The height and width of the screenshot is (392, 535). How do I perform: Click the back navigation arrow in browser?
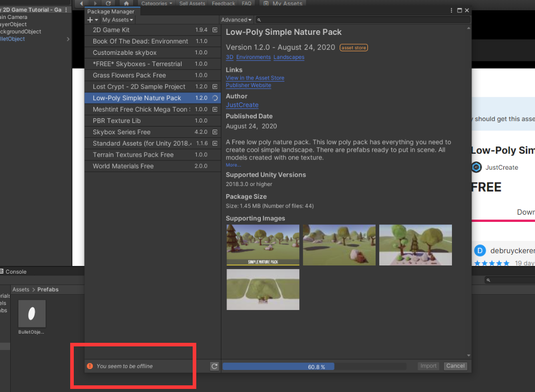point(81,4)
